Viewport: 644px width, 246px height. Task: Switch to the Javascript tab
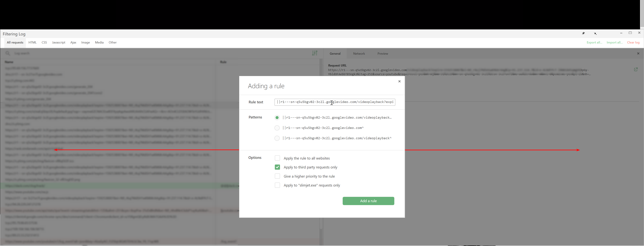click(x=59, y=43)
